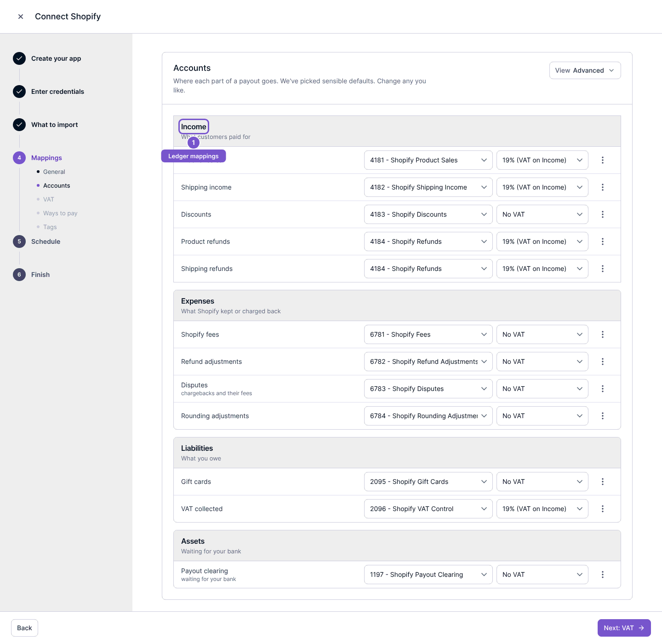Viewport: 662px width, 644px height.
Task: Open more options for Product refunds row
Action: coord(603,241)
